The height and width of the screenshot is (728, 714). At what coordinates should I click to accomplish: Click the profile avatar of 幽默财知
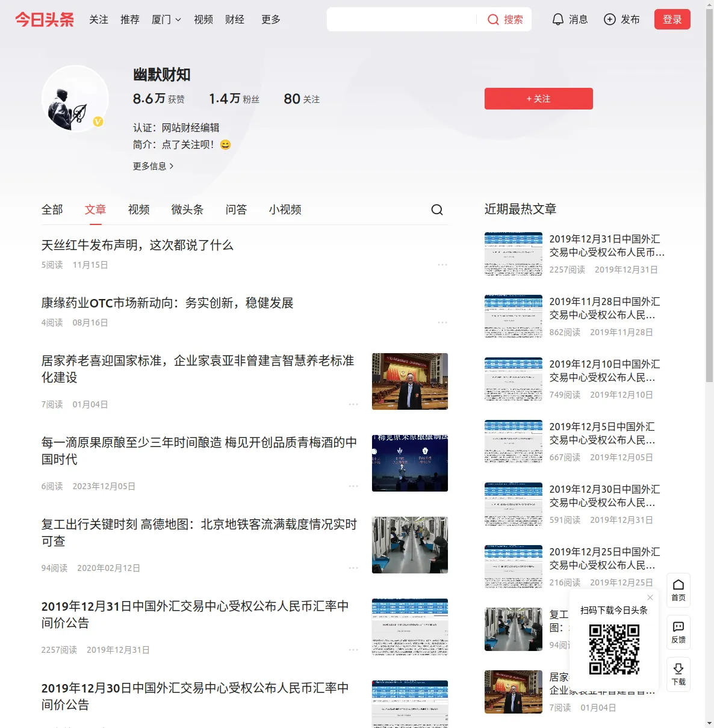tap(75, 99)
